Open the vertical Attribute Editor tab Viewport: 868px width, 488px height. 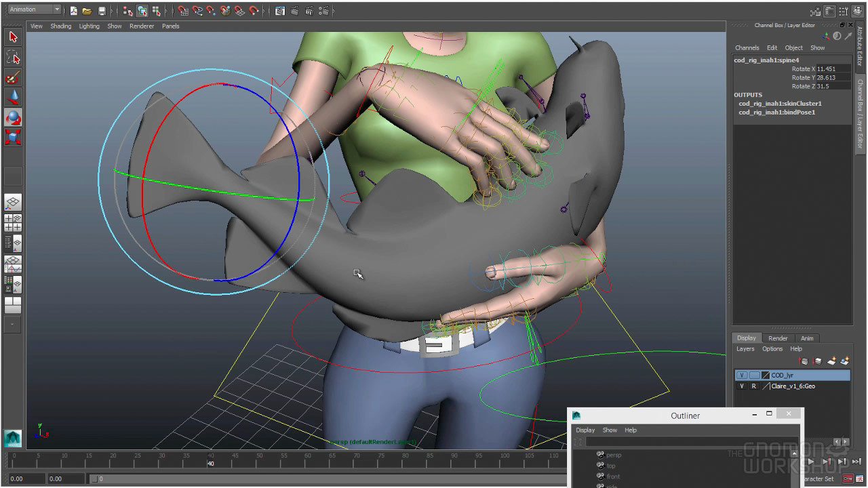860,47
